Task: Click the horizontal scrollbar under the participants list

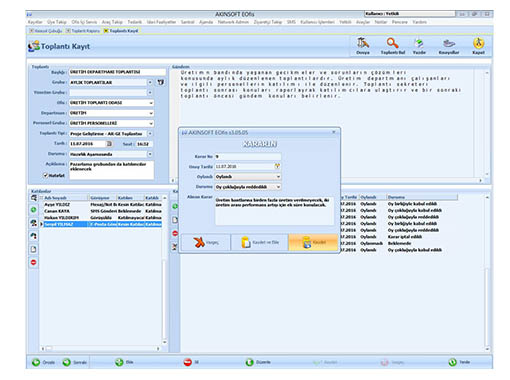Action: click(100, 348)
